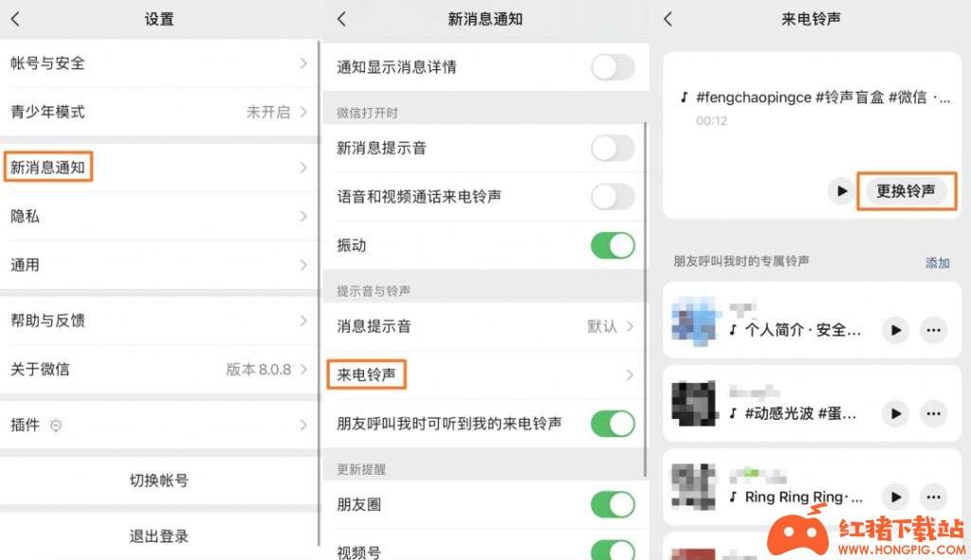The image size is (971, 560).
Task: Click the 未开启 status text
Action: [268, 112]
